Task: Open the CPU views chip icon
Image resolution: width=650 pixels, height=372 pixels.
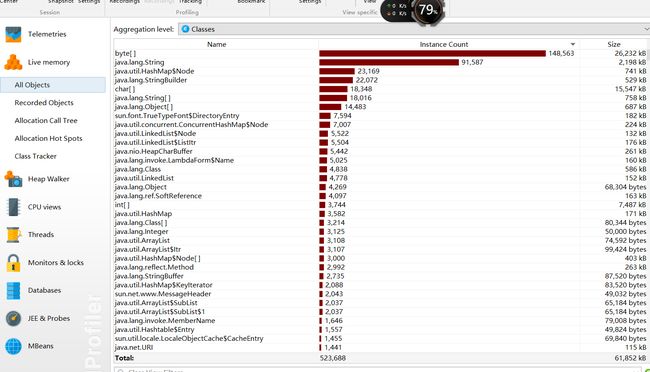Action: coord(13,207)
